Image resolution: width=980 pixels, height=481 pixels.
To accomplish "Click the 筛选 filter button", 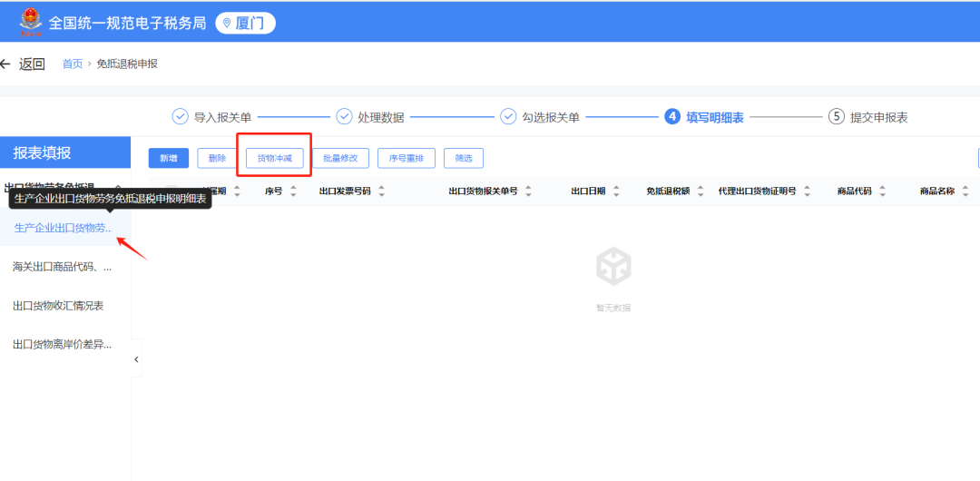I will (x=464, y=158).
